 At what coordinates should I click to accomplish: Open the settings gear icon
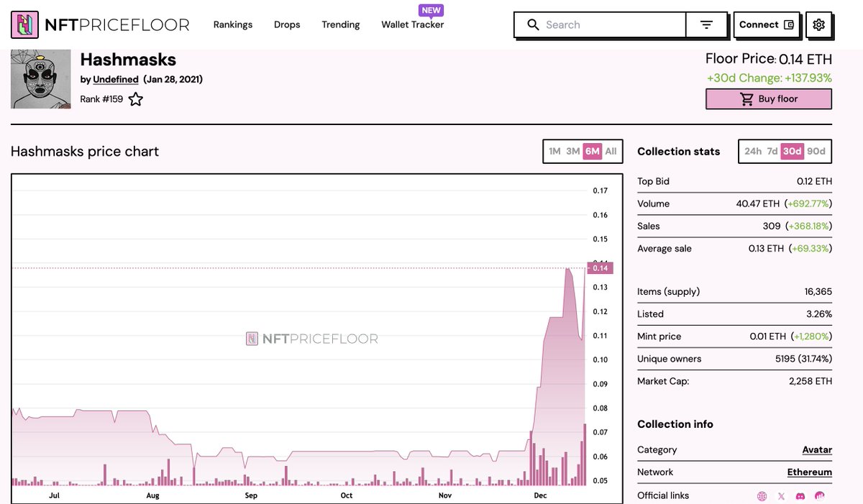[818, 24]
